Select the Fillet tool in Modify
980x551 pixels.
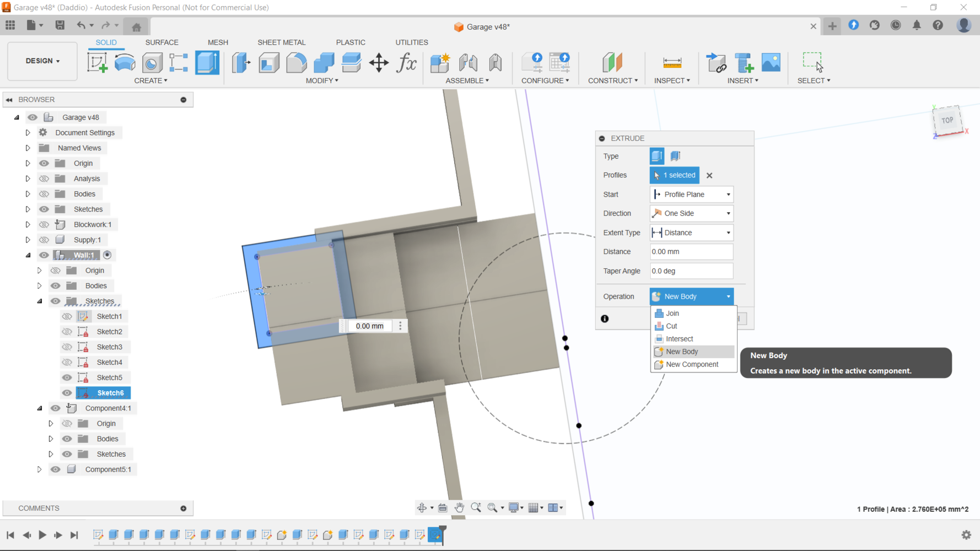point(296,62)
